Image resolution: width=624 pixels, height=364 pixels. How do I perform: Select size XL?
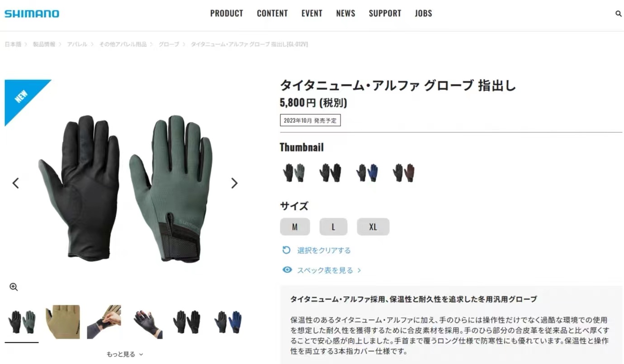[x=373, y=227]
